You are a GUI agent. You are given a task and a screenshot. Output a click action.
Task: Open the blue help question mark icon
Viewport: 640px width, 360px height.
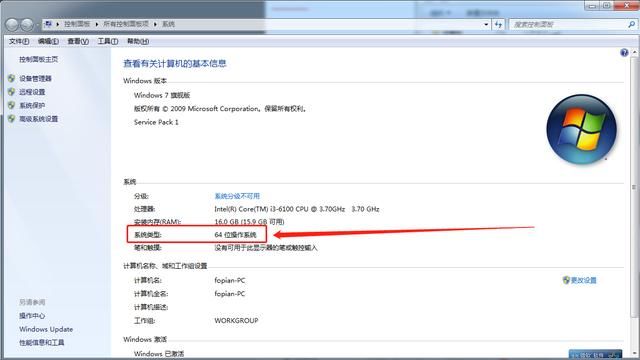(624, 53)
